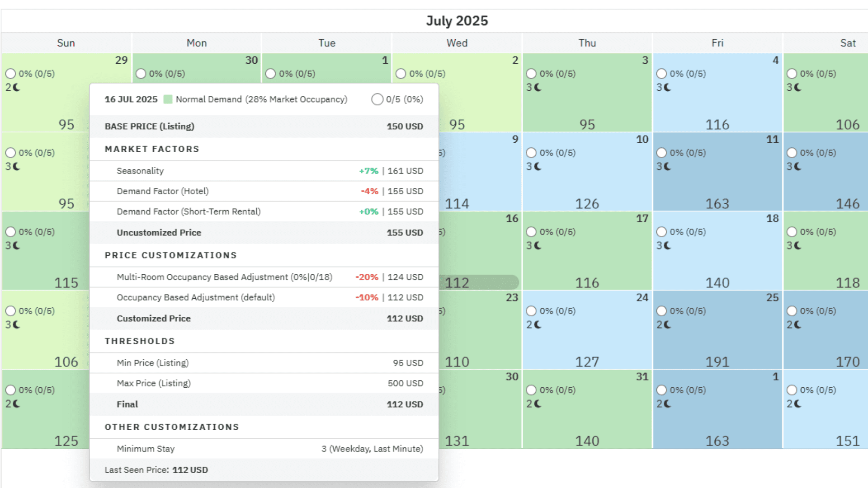Click highlighted 112 price on July 16
The width and height of the screenshot is (868, 488).
tap(458, 282)
